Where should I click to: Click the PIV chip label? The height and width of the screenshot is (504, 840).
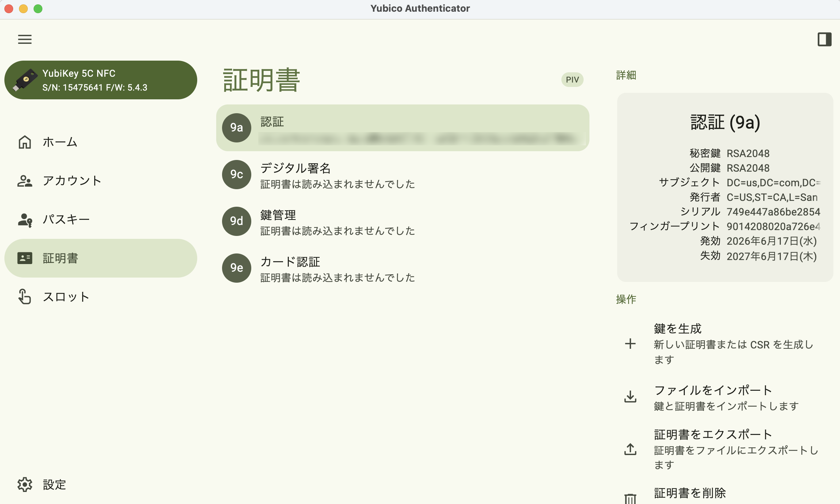click(572, 80)
